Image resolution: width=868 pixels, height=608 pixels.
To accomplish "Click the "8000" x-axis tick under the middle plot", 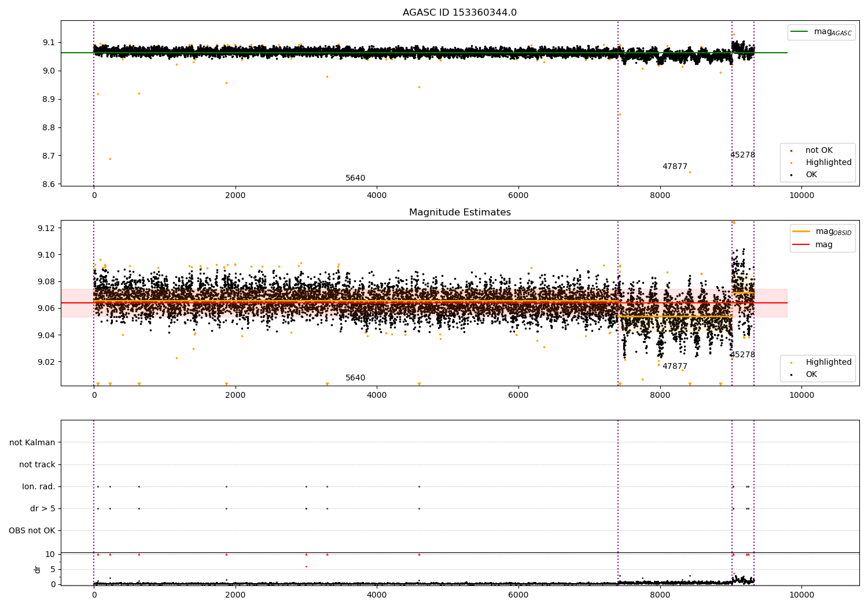I will pyautogui.click(x=660, y=395).
